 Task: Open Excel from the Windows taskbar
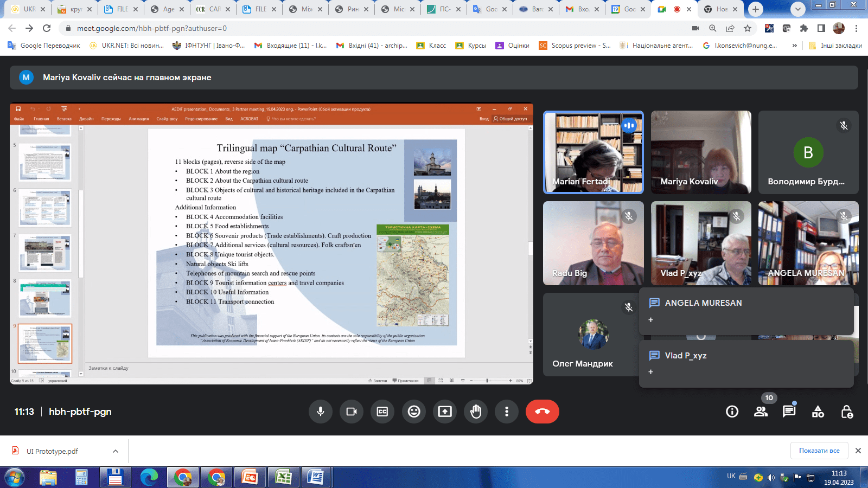283,477
